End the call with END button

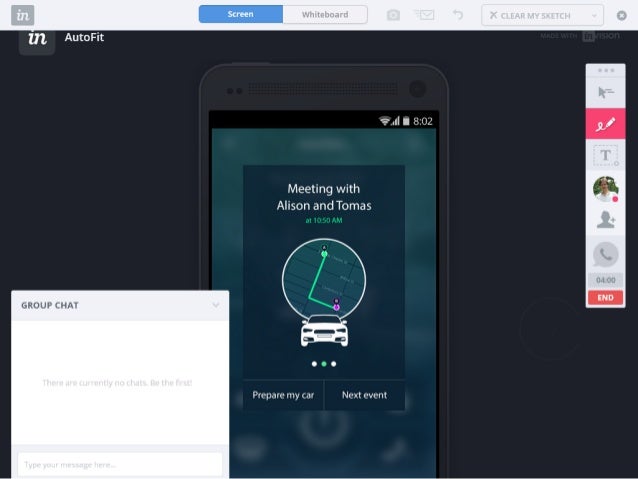pyautogui.click(x=605, y=297)
